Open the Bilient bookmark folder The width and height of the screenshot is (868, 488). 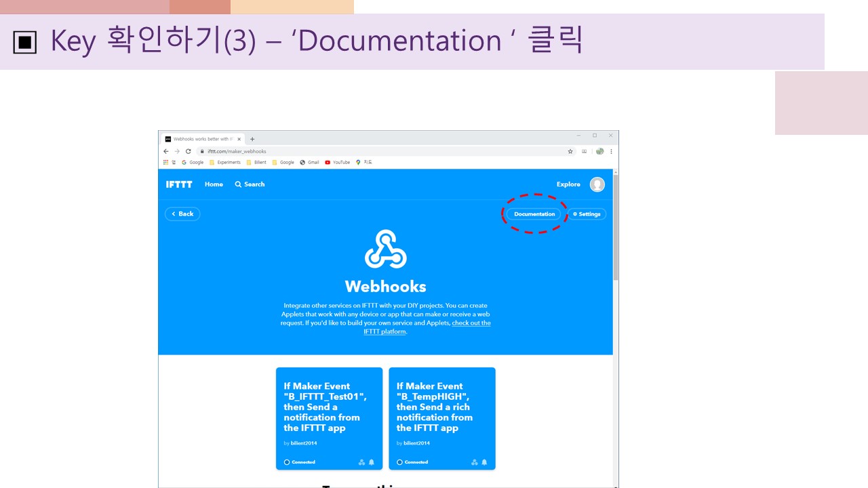click(256, 163)
